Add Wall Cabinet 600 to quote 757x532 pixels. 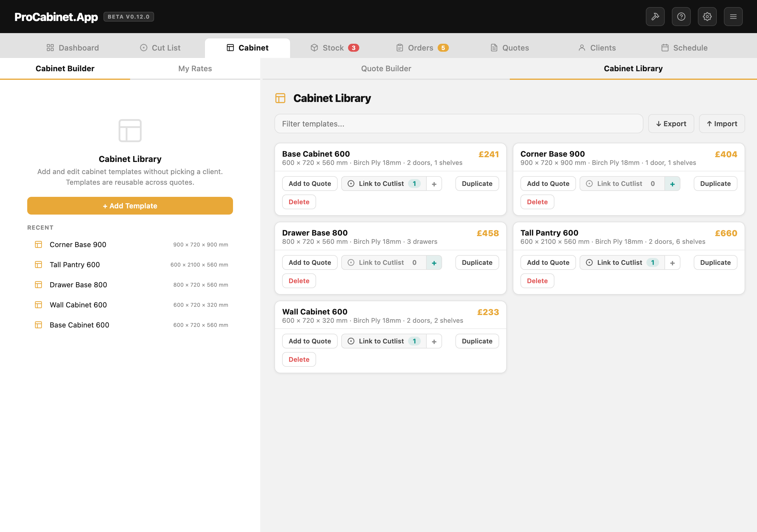310,341
